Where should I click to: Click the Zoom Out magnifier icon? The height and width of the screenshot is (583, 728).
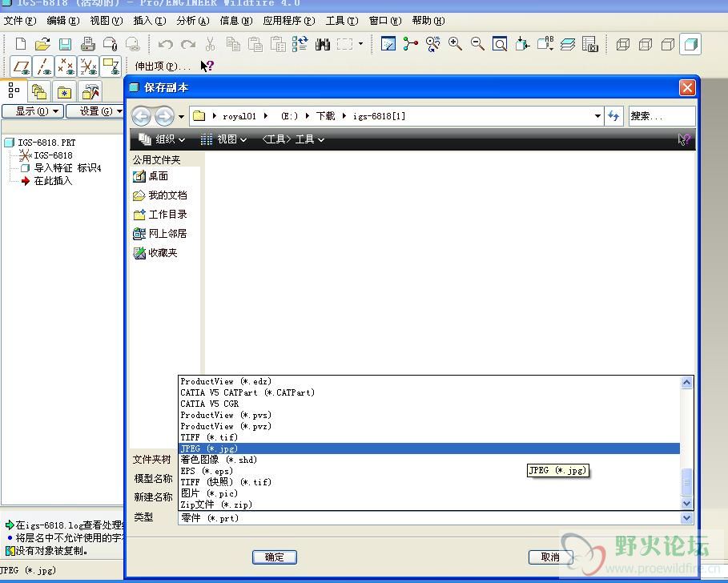[477, 44]
